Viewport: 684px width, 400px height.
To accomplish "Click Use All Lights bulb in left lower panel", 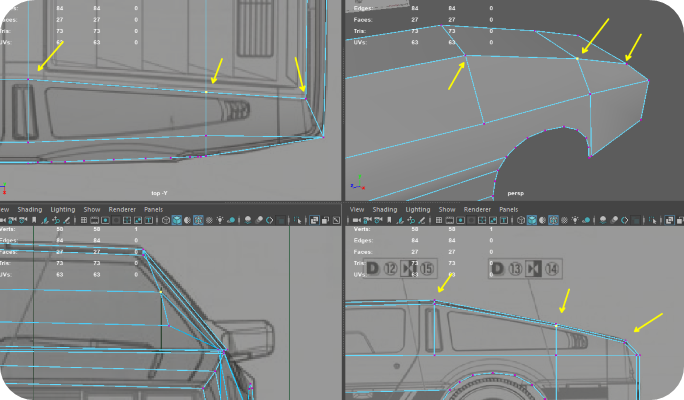I will point(220,220).
